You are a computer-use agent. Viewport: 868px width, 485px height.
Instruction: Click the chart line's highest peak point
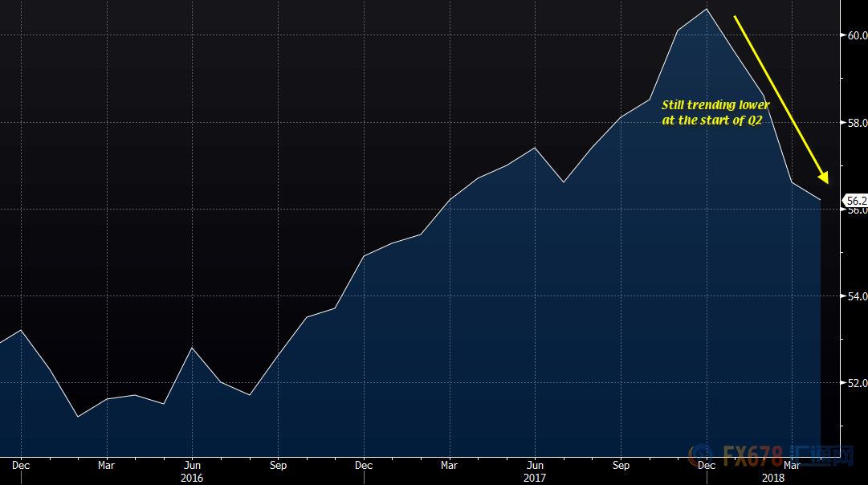coord(707,9)
